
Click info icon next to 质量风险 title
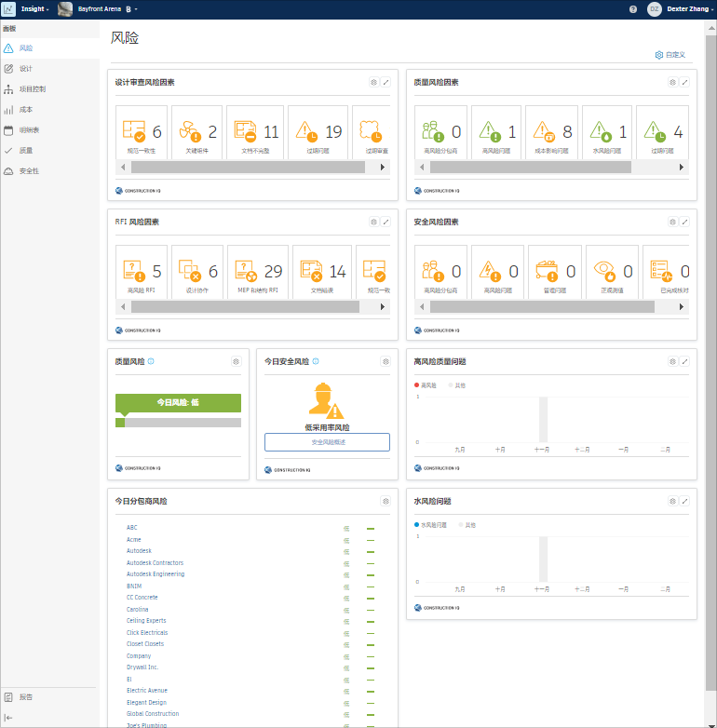(x=151, y=361)
